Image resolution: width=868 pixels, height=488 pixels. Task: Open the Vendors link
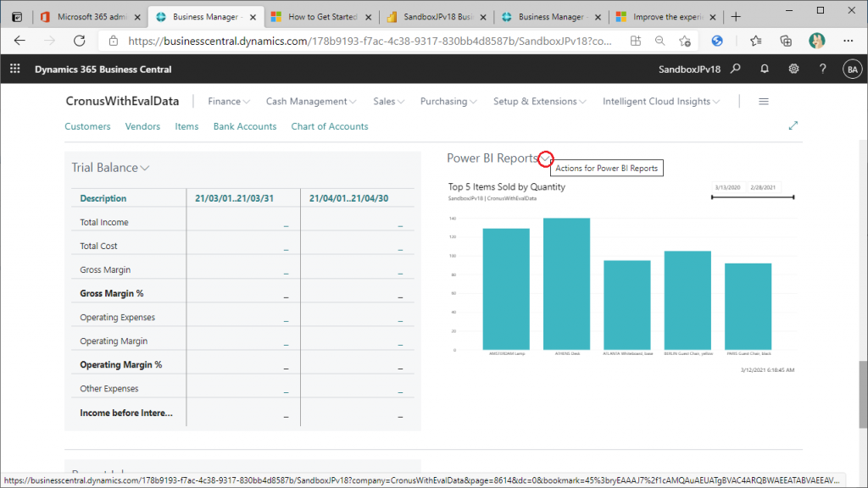[x=142, y=126]
